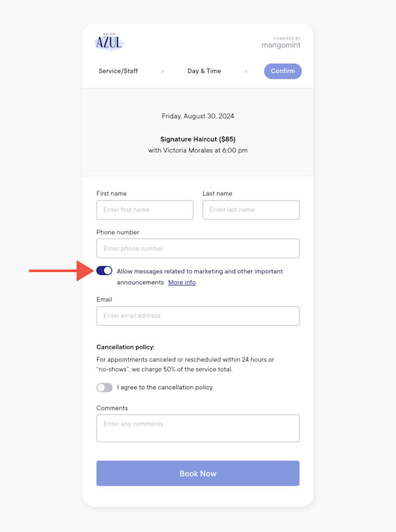Focus the Last name field

(x=251, y=210)
